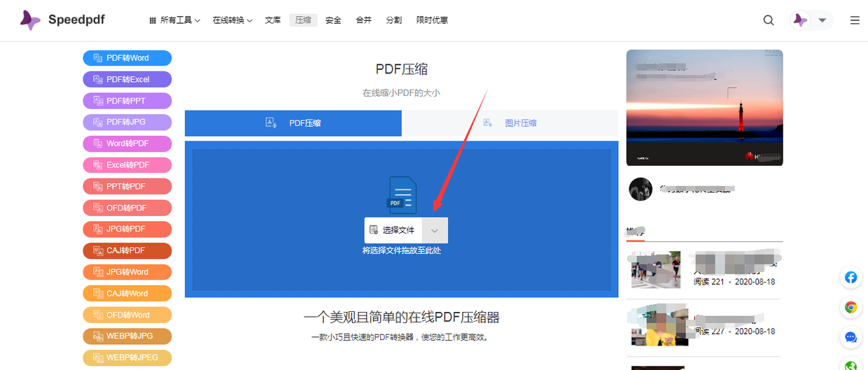868x370 pixels.
Task: Click PPT转PDF sidebar button
Action: pos(127,187)
